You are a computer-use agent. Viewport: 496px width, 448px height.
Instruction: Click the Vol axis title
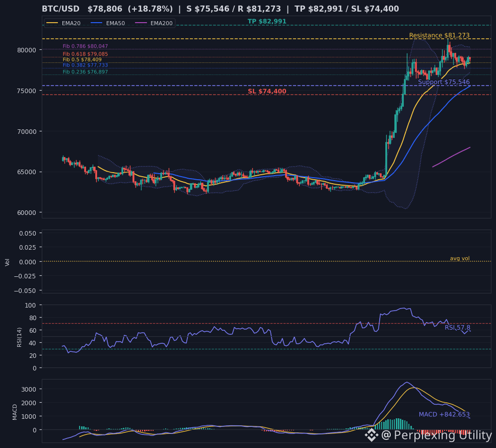(x=7, y=262)
